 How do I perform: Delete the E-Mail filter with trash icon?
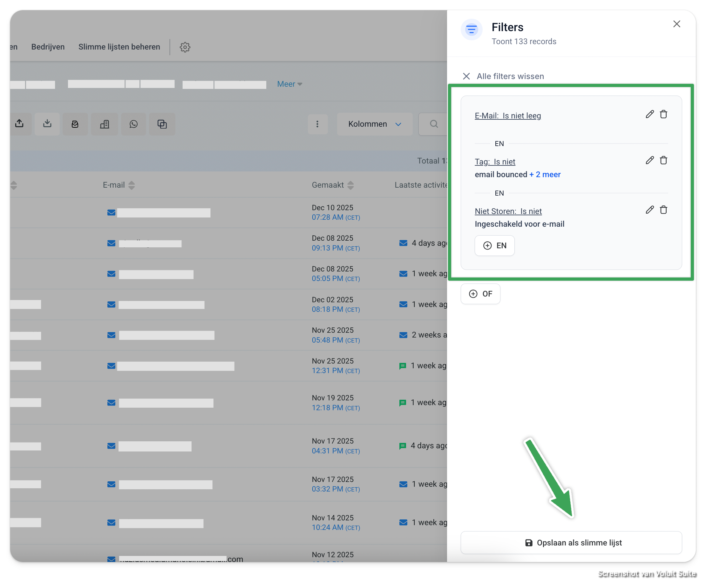(663, 114)
